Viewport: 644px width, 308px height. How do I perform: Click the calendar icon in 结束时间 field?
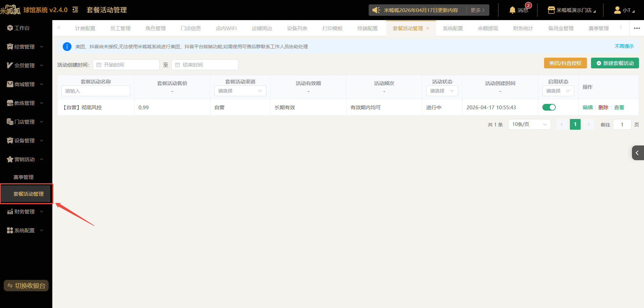177,65
